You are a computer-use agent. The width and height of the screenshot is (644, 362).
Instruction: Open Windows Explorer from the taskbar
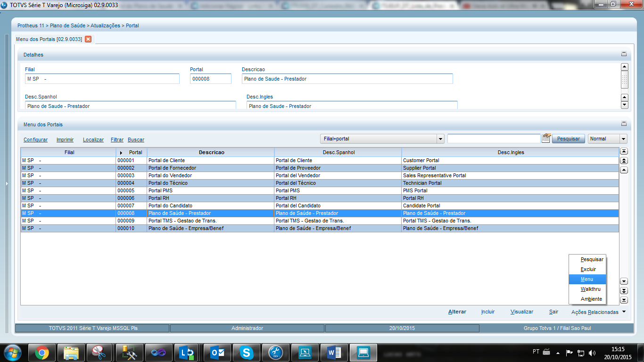(x=71, y=353)
